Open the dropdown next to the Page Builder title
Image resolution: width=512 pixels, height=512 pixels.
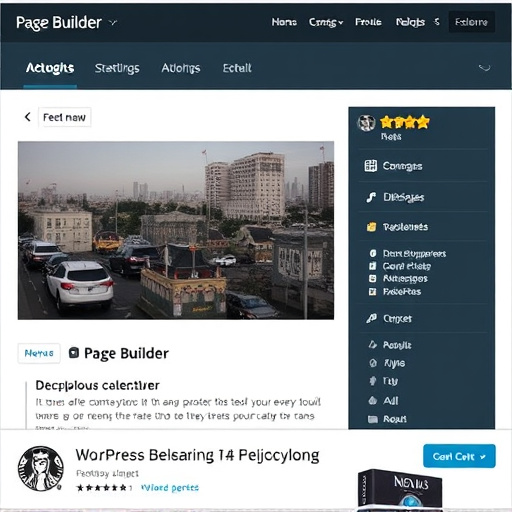(x=113, y=23)
